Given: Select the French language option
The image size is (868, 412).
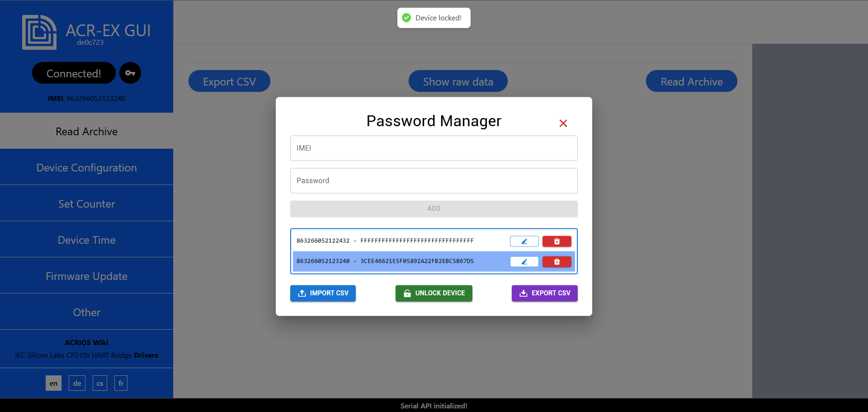Looking at the screenshot, I should click(x=121, y=383).
